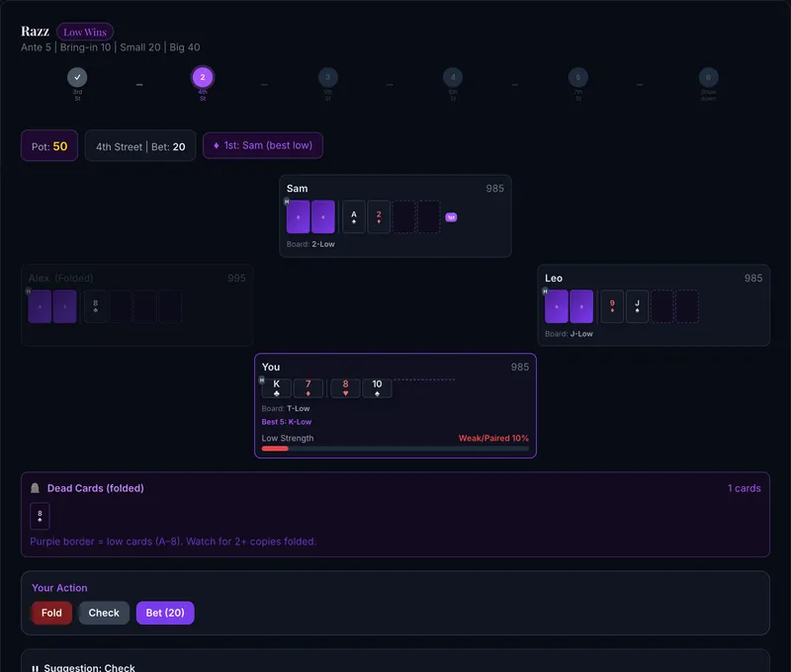
Task: Click the Suggestion: Check text
Action: [89, 668]
